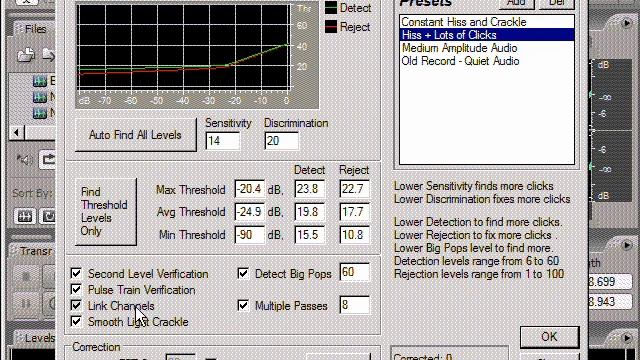Toggle Detect Big Pops checkbox

pos(243,273)
